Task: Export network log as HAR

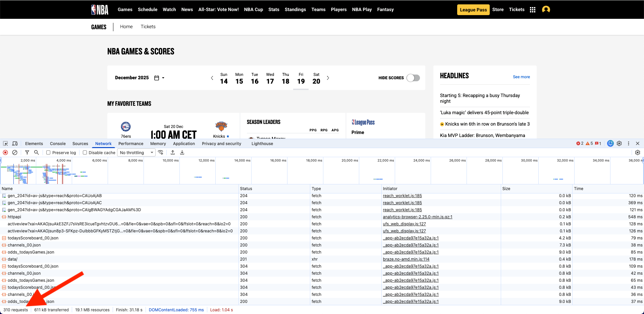Action: [x=182, y=152]
